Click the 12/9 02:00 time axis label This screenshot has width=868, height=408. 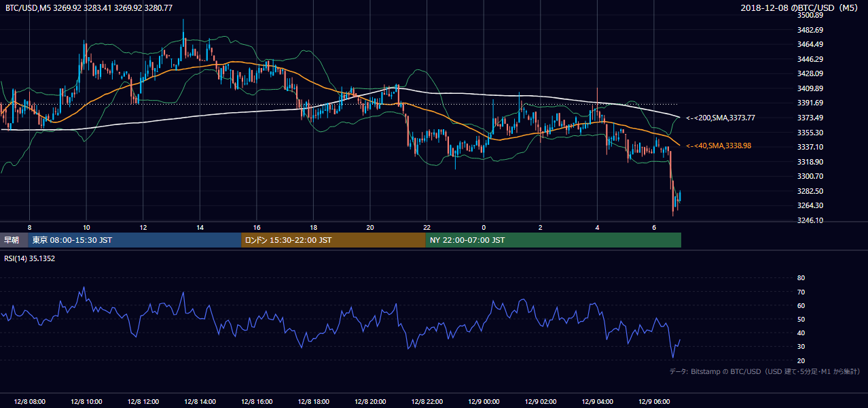[x=540, y=402]
